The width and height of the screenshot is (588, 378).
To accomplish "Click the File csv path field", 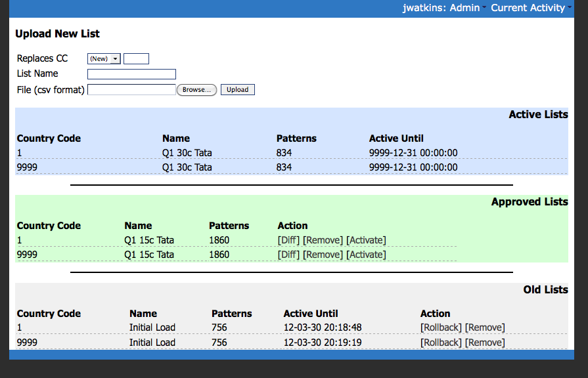I will click(x=131, y=89).
